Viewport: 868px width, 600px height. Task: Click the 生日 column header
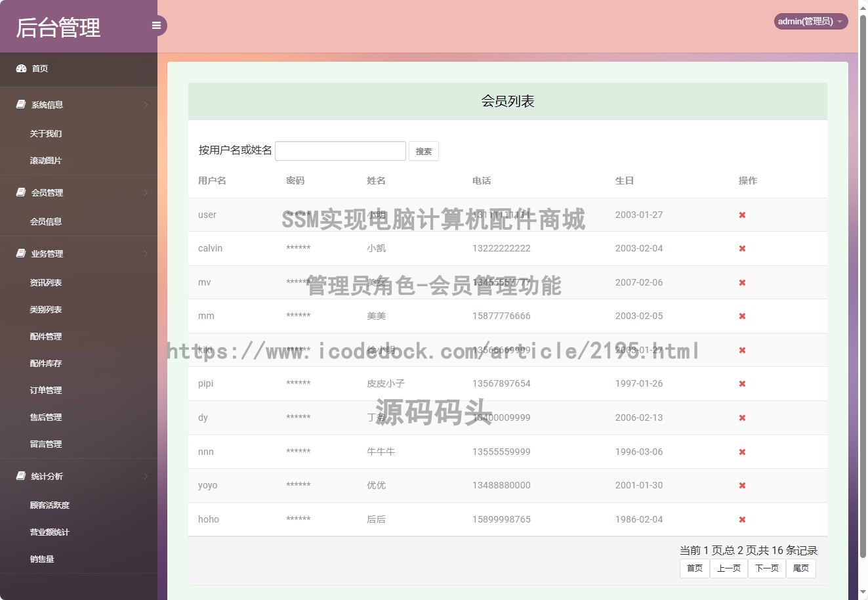point(625,181)
